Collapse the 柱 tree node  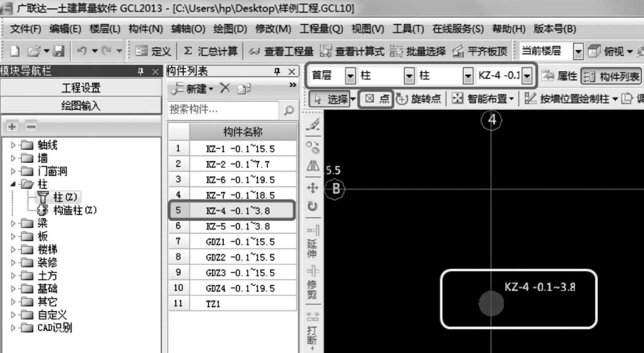click(13, 184)
